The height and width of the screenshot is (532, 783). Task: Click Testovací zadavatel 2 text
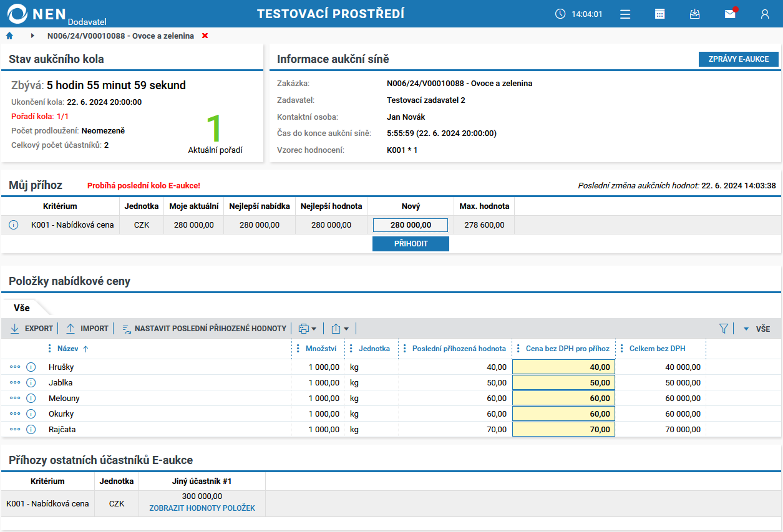[x=426, y=100]
